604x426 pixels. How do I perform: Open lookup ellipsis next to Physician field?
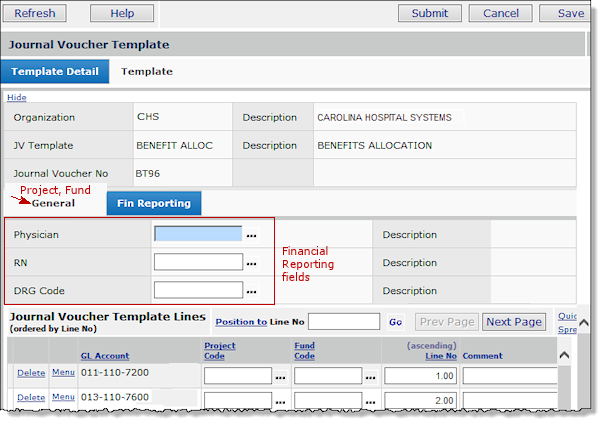pyautogui.click(x=252, y=235)
